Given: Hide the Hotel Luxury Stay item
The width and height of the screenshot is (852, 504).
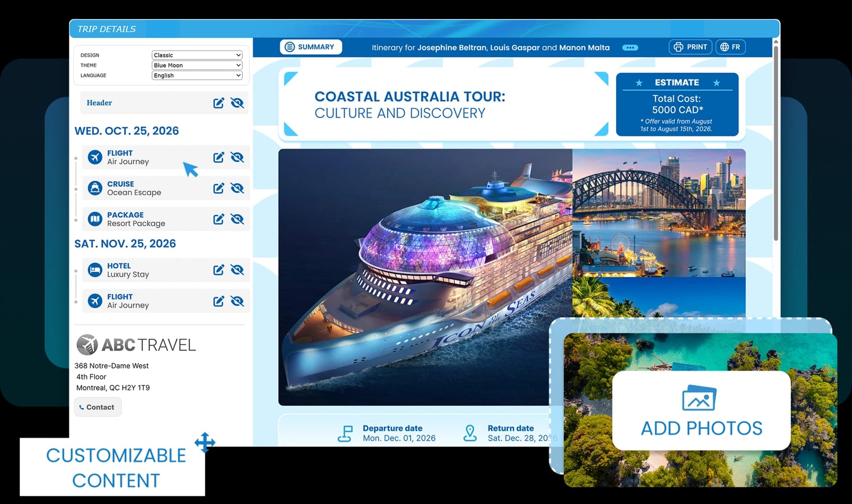Looking at the screenshot, I should pyautogui.click(x=237, y=270).
